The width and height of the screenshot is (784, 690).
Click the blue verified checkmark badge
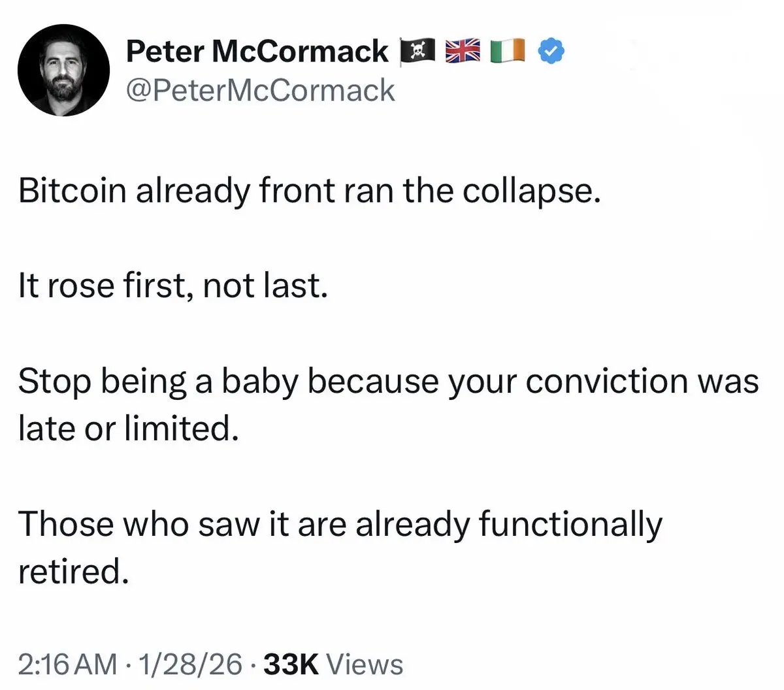(x=551, y=52)
